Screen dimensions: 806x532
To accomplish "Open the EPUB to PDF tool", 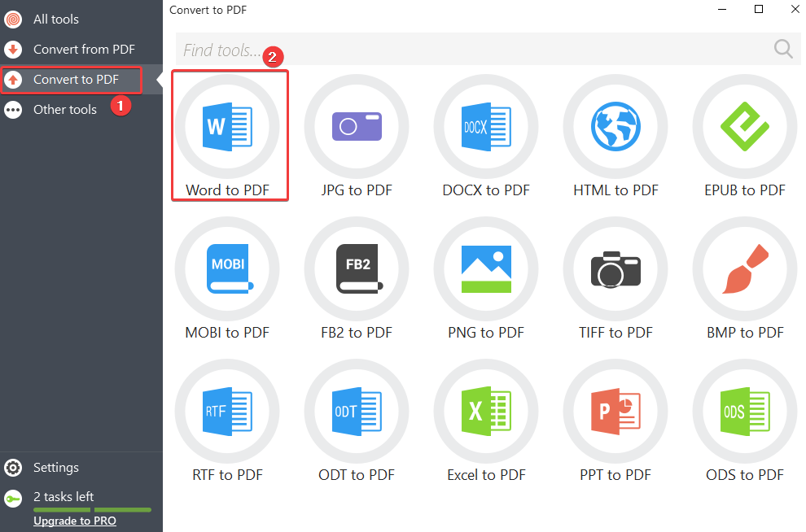I will [x=745, y=136].
